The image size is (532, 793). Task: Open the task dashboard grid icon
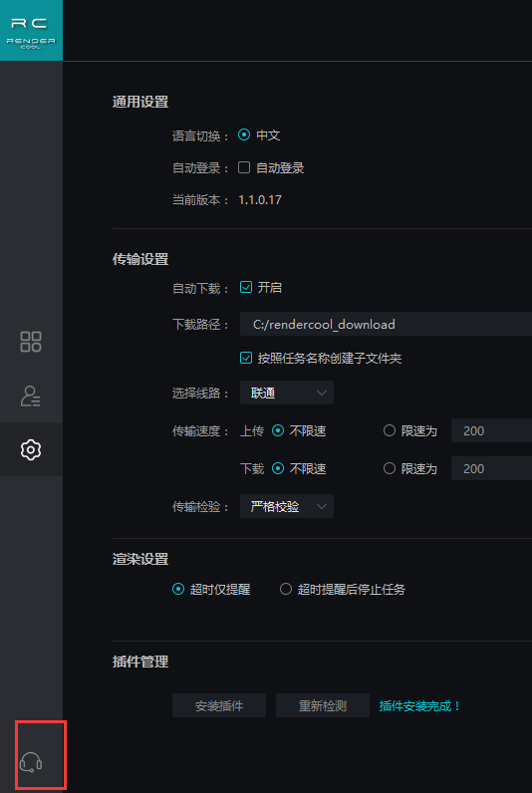(31, 342)
